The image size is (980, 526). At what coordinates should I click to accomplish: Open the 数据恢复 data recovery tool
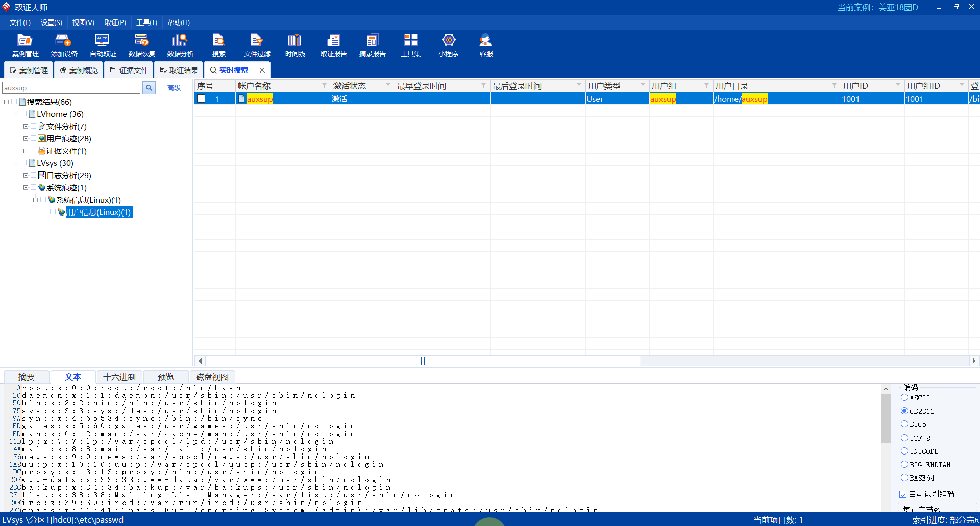141,45
